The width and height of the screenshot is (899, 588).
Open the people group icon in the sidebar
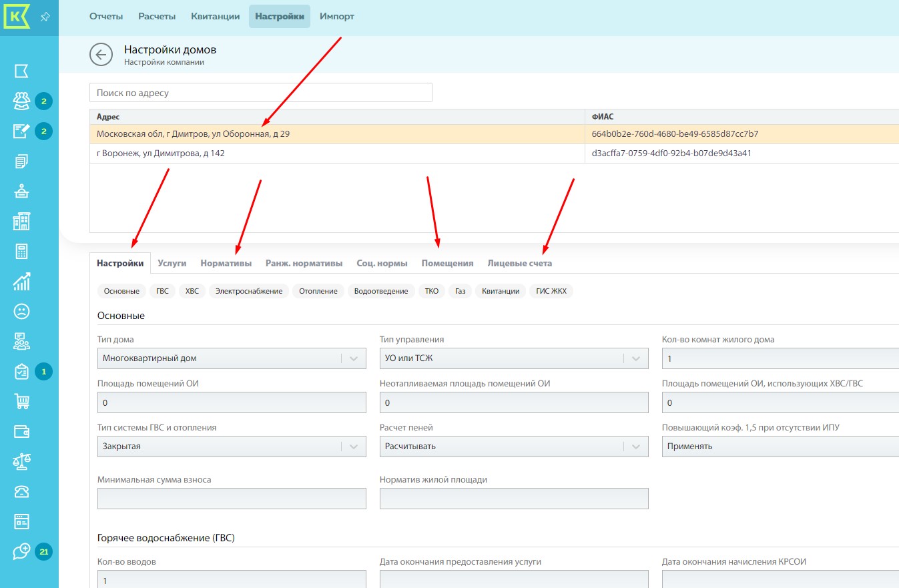pyautogui.click(x=21, y=101)
